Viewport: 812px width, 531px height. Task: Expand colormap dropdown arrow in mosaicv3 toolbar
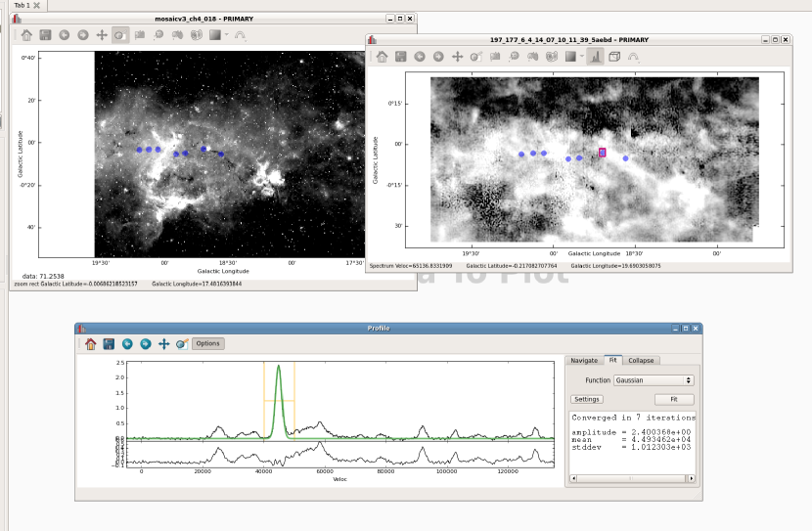[x=226, y=34]
